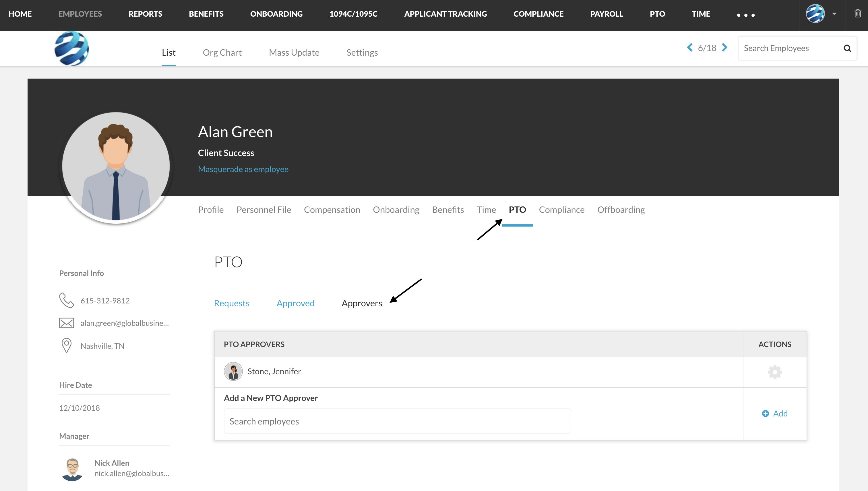This screenshot has height=491, width=868.
Task: Click the company globe logo below Home
Action: [71, 48]
